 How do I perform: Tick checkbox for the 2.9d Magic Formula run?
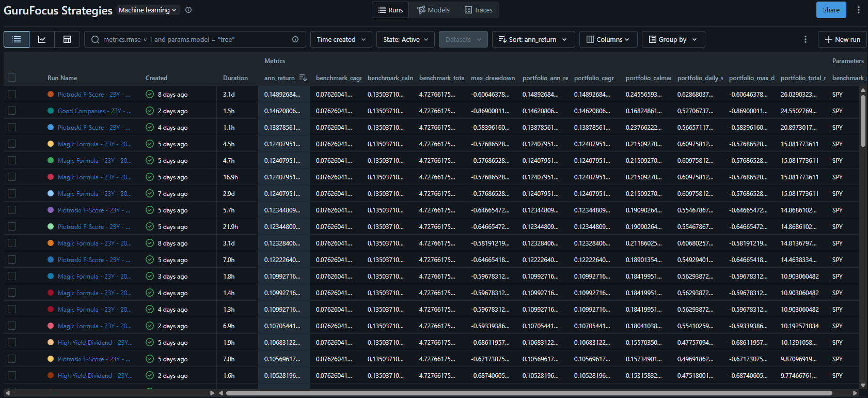click(12, 194)
